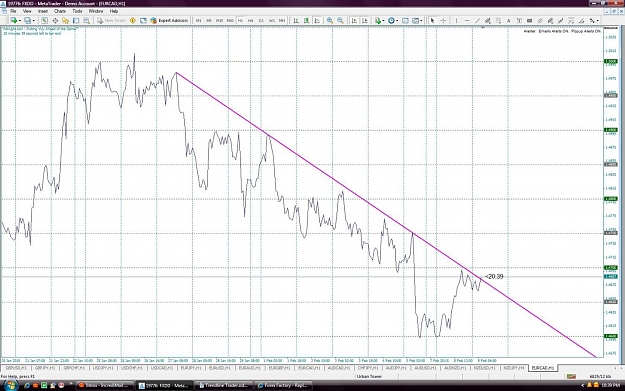Expand the Templates dropdown arrow
Viewport: 625px width, 391px height.
(421, 20)
